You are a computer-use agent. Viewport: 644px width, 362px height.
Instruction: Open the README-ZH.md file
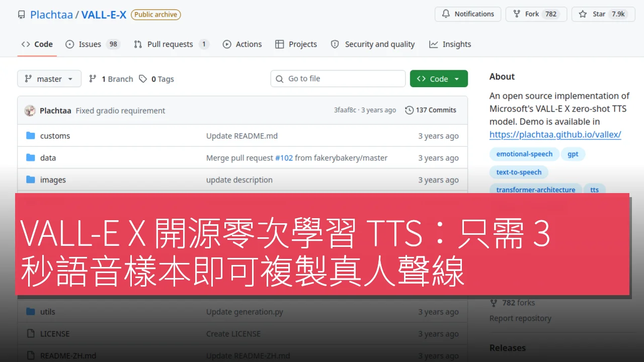pyautogui.click(x=68, y=355)
